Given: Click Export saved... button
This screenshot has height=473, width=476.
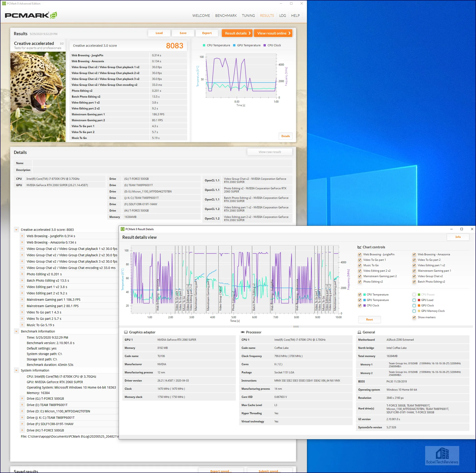Looking at the screenshot, I should click(x=221, y=471).
